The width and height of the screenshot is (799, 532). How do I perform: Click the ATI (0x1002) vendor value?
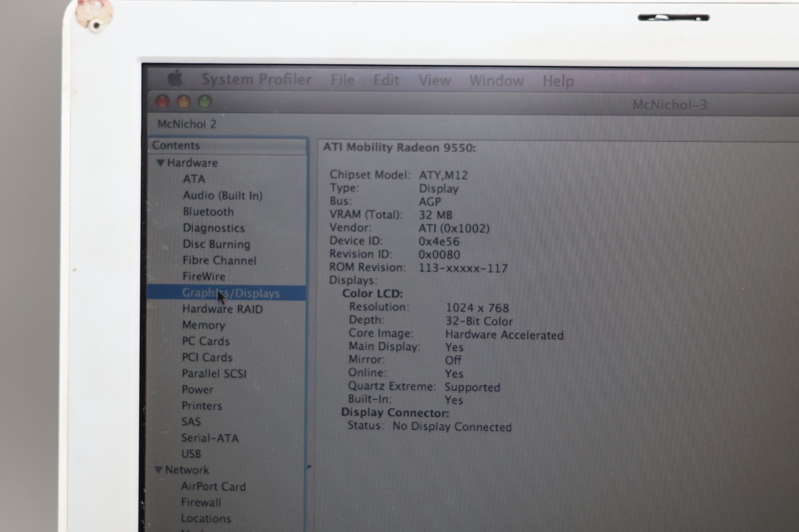454,229
